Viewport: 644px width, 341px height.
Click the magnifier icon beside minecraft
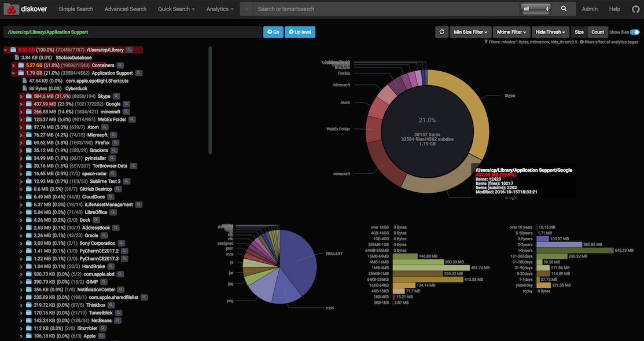(x=127, y=112)
